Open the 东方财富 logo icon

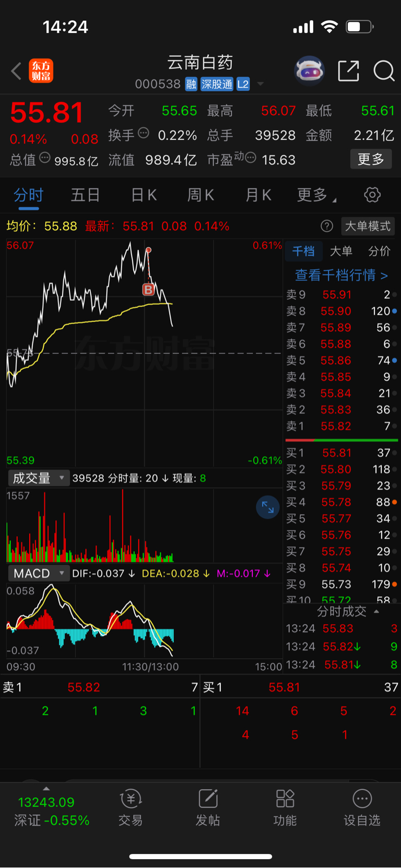click(x=41, y=71)
